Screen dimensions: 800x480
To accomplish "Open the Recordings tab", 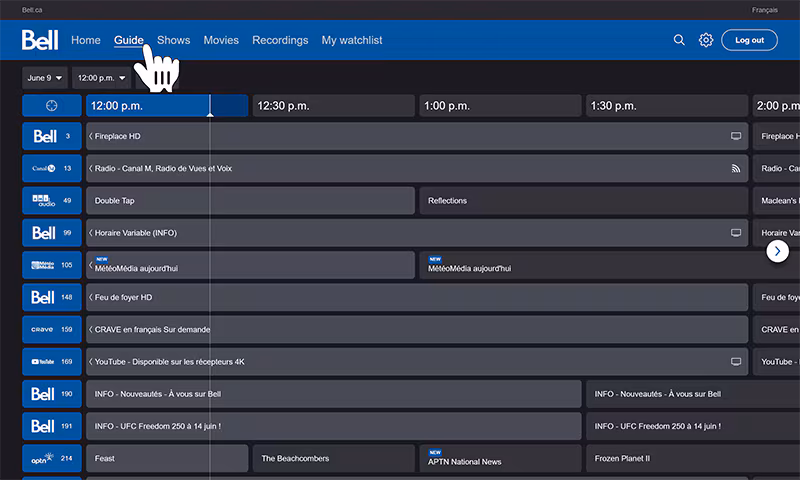I will pyautogui.click(x=280, y=40).
